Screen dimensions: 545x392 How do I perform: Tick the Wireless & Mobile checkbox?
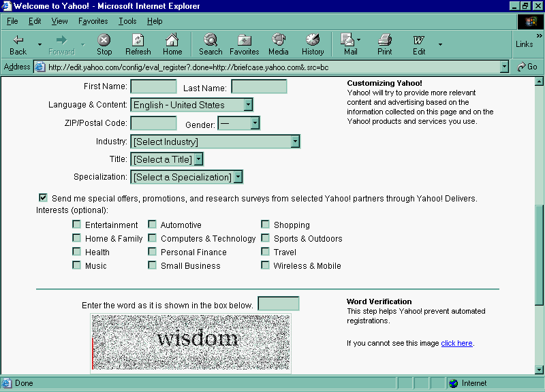pyautogui.click(x=266, y=265)
